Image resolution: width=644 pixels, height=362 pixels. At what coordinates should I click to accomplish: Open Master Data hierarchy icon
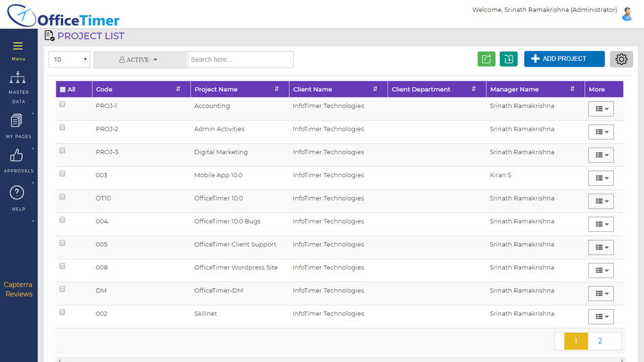[18, 78]
